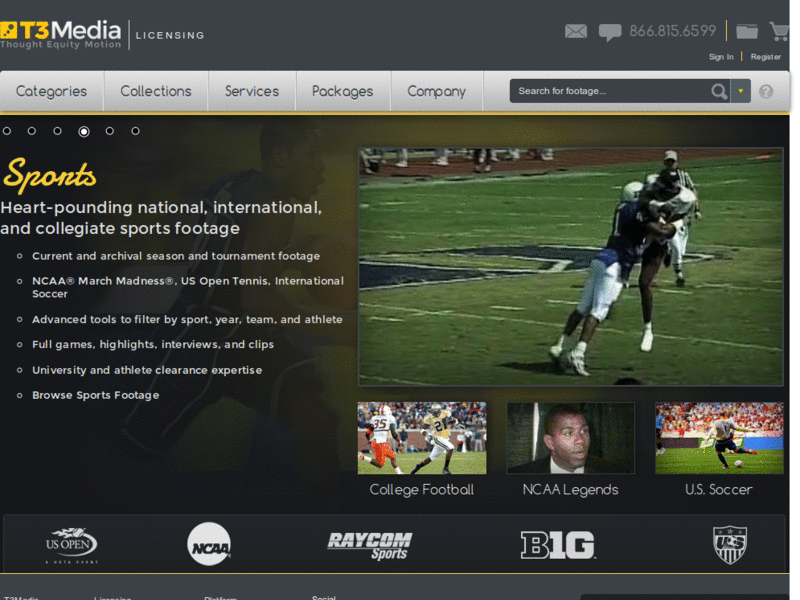Viewport: 800px width, 600px height.
Task: Click the NCAA Legends caption link
Action: (570, 490)
